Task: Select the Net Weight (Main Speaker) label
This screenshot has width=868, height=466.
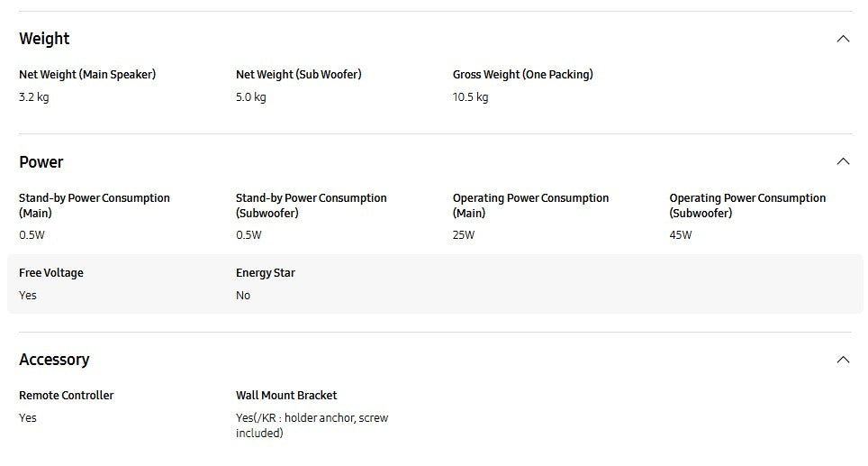Action: 87,75
